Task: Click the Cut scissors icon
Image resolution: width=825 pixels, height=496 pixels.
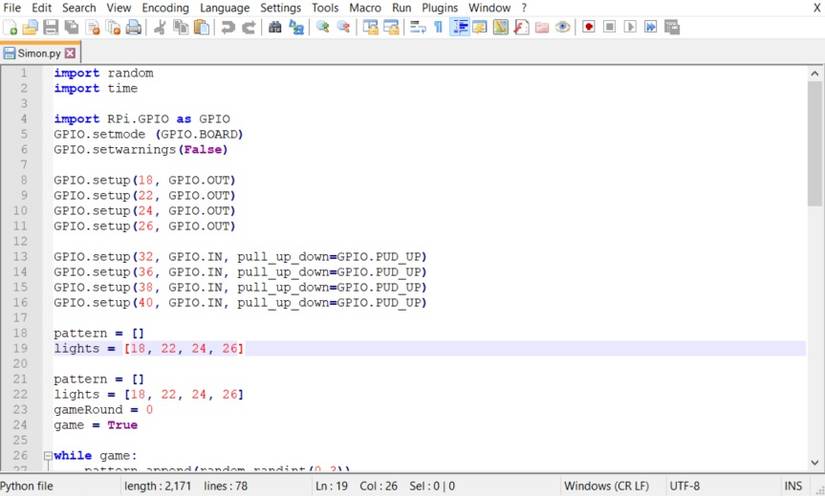Action: pos(160,27)
